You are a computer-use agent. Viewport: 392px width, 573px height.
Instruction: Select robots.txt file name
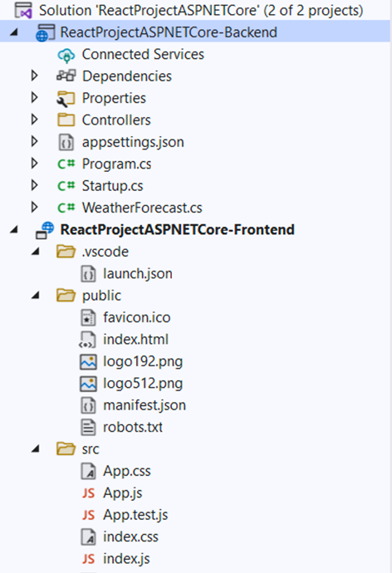pyautogui.click(x=133, y=427)
